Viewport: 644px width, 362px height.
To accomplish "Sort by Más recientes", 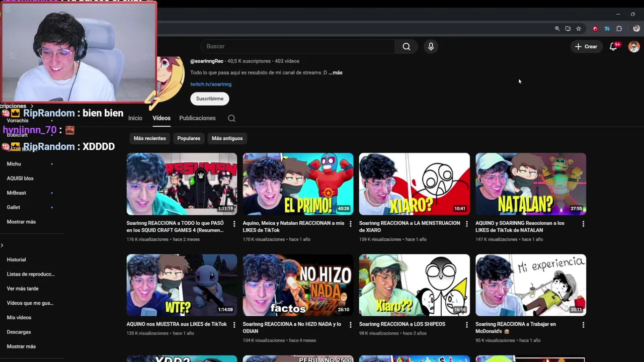I will 150,138.
